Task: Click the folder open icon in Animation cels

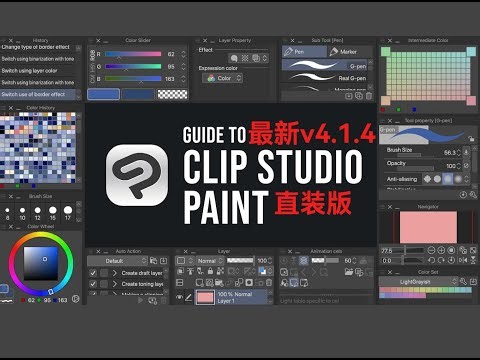Action: click(349, 272)
